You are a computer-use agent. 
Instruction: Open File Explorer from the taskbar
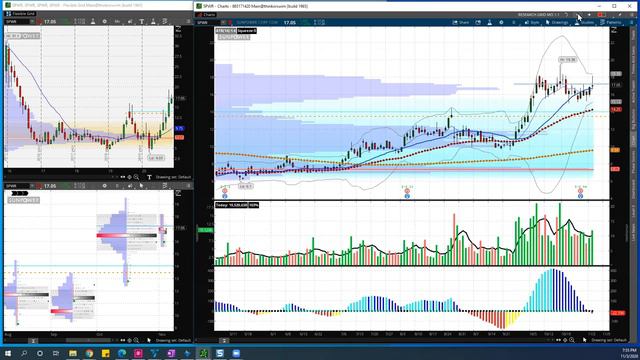73,353
